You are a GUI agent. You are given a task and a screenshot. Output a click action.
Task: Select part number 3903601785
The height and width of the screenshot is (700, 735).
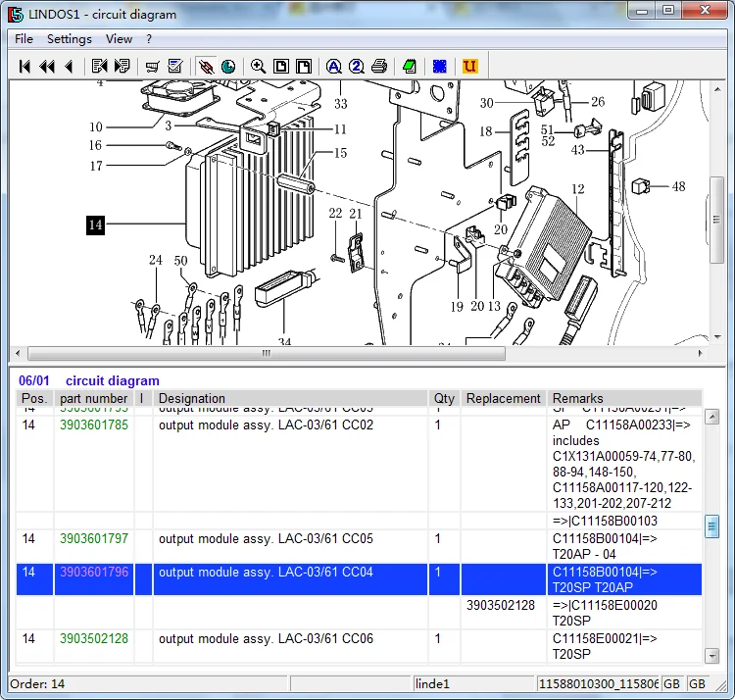coord(94,425)
